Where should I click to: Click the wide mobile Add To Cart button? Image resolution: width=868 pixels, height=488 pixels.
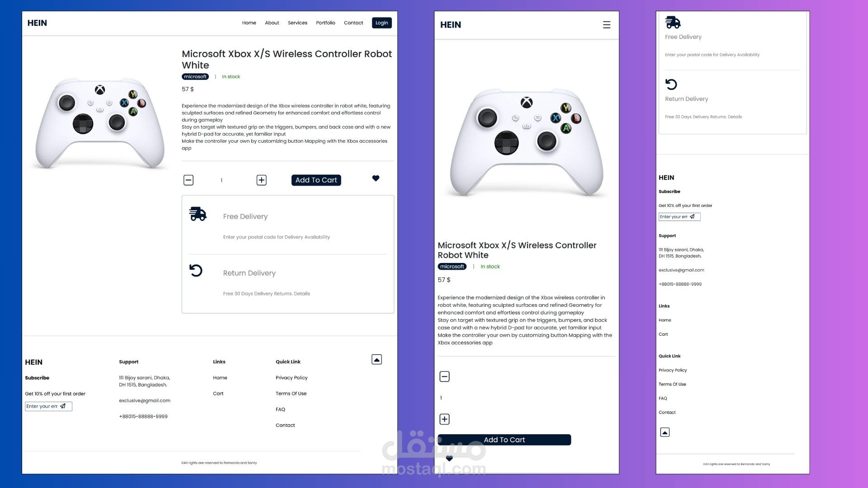tap(504, 440)
